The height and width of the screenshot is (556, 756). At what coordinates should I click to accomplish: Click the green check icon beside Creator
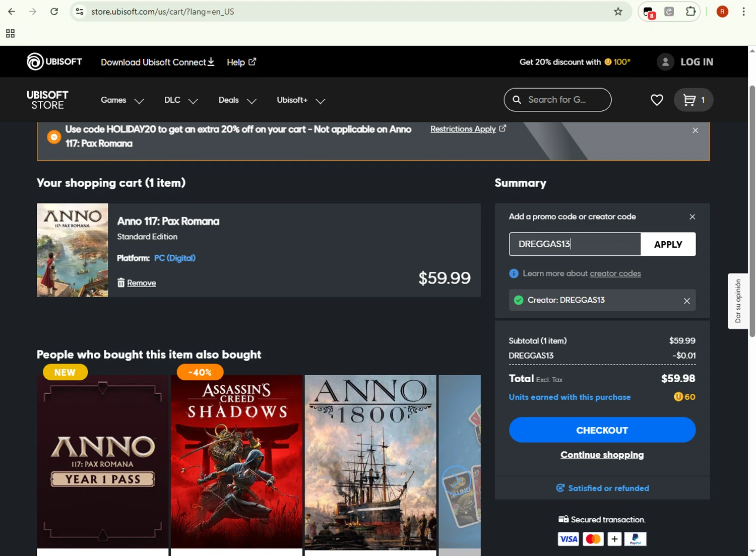tap(518, 300)
